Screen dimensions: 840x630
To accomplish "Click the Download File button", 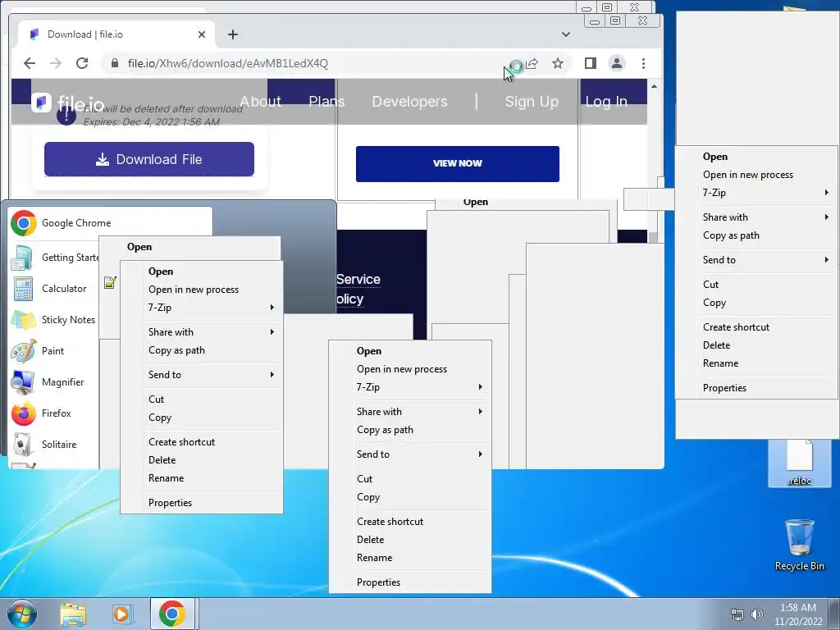I will (149, 159).
